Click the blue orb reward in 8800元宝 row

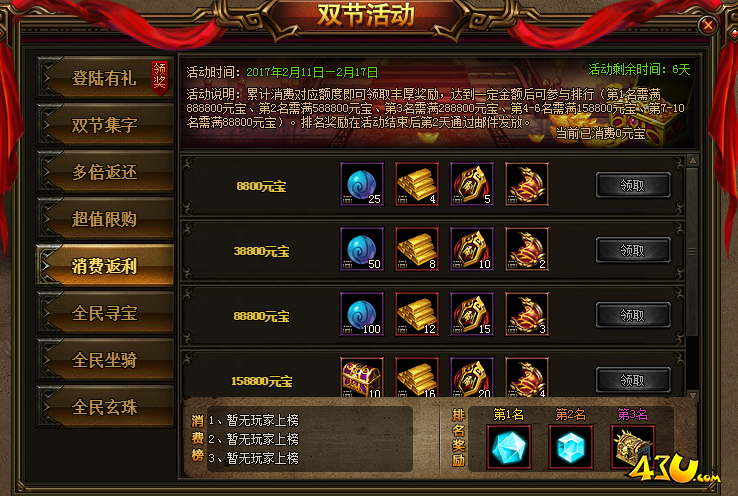point(362,184)
